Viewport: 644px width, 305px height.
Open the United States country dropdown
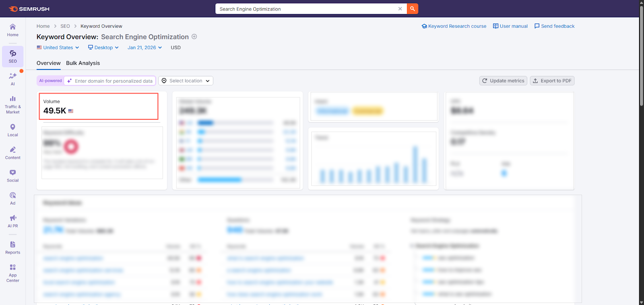point(58,47)
